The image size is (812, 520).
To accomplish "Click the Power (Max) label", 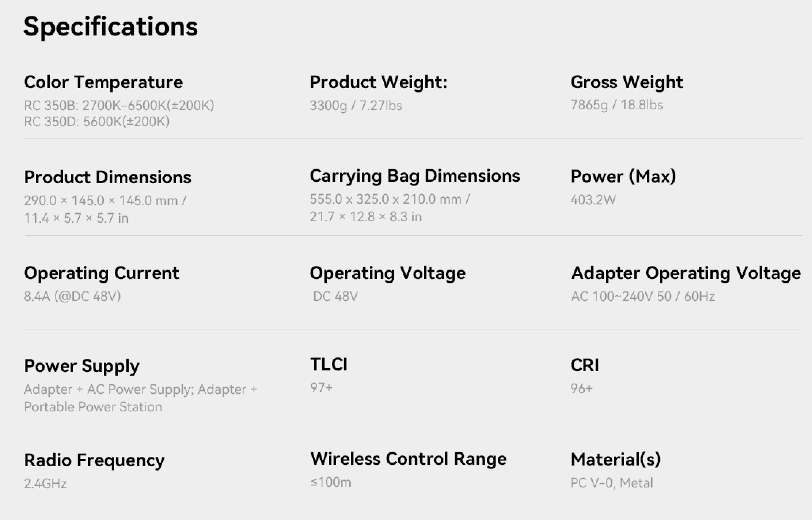I will 623,176.
